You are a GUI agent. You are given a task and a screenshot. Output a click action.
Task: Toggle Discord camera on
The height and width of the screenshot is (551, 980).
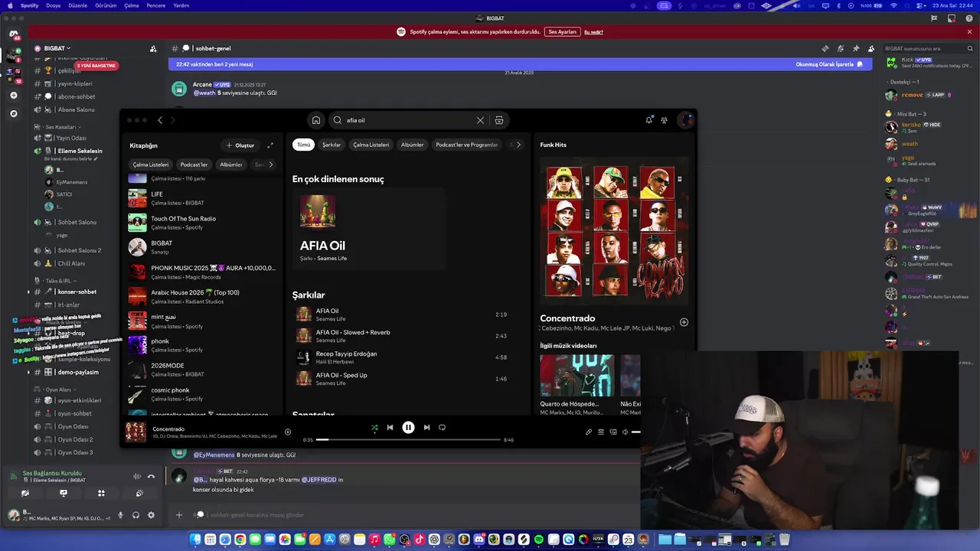(x=25, y=494)
